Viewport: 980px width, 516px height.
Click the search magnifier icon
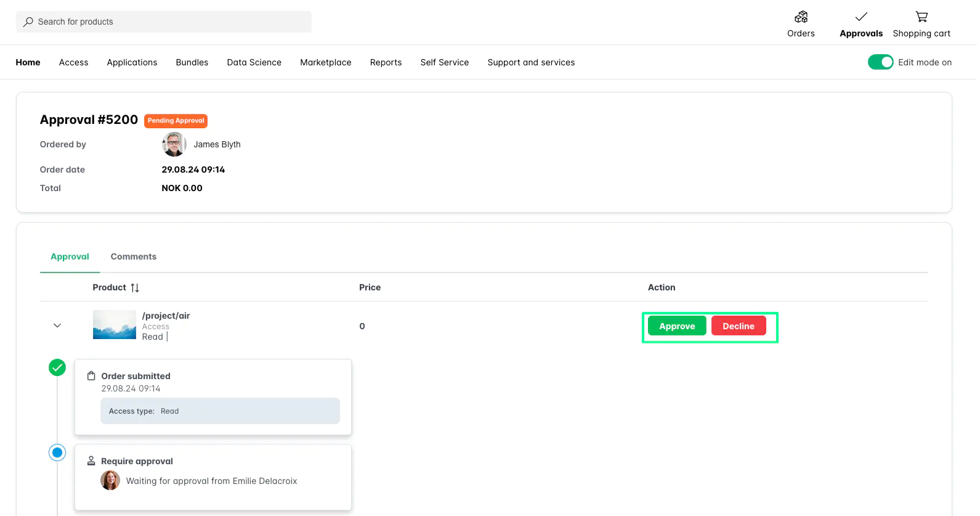(28, 22)
